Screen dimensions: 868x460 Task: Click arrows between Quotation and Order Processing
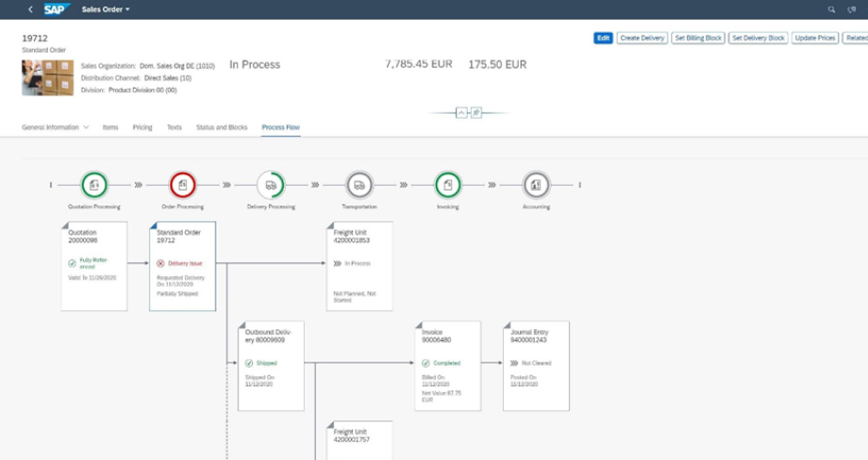[139, 185]
